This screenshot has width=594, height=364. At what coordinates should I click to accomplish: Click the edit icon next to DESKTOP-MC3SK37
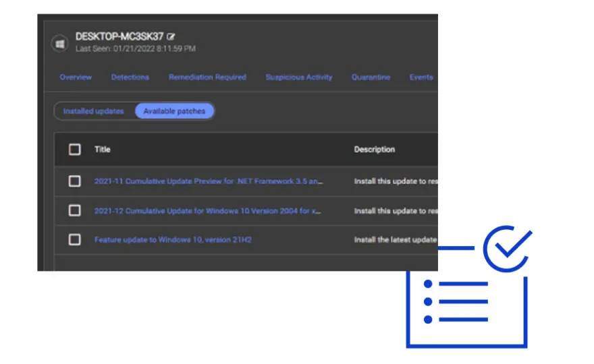click(x=171, y=36)
